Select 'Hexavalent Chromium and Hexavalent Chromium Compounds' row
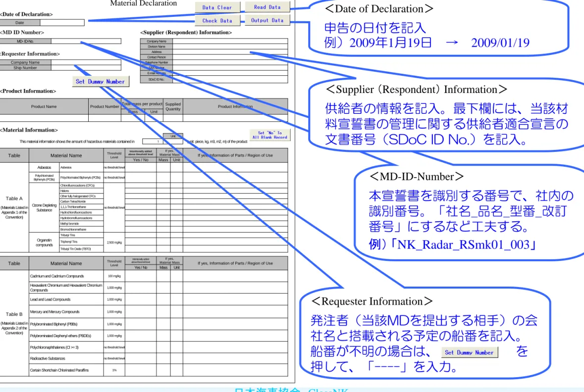This screenshot has width=584, height=392. pyautogui.click(x=66, y=288)
